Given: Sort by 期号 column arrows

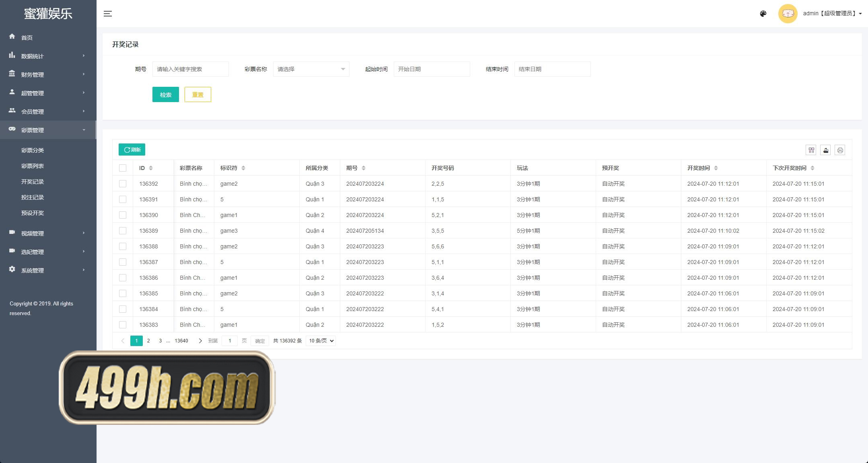Looking at the screenshot, I should pos(364,168).
